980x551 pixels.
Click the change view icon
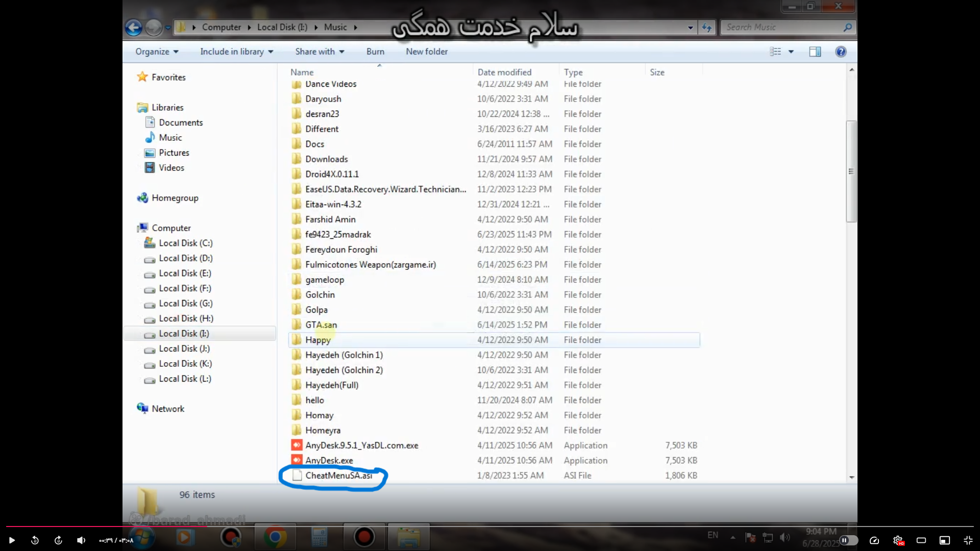click(775, 52)
